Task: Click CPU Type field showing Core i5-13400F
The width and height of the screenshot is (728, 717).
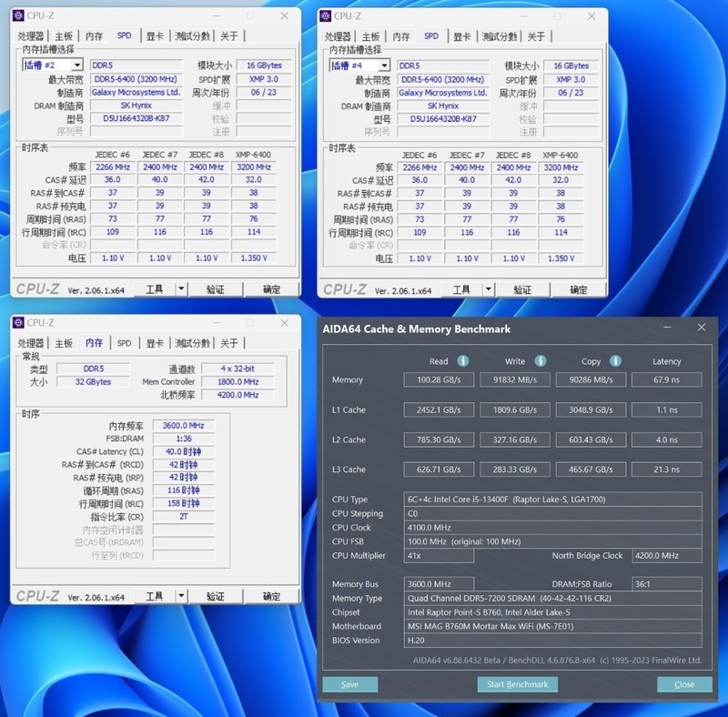Action: point(552,500)
